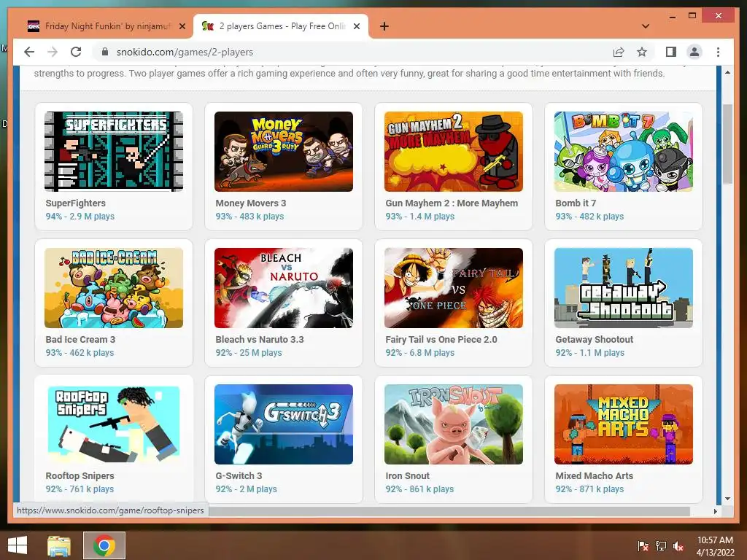The image size is (747, 560).
Task: Click the browser forward arrow
Action: (x=53, y=52)
